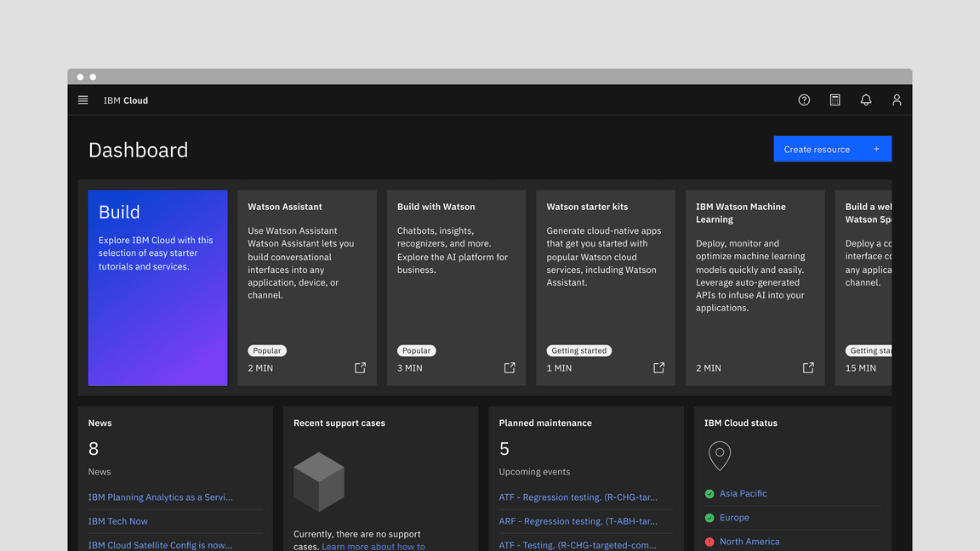This screenshot has width=980, height=551.
Task: Click the location pin icon in Cloud status
Action: click(720, 456)
